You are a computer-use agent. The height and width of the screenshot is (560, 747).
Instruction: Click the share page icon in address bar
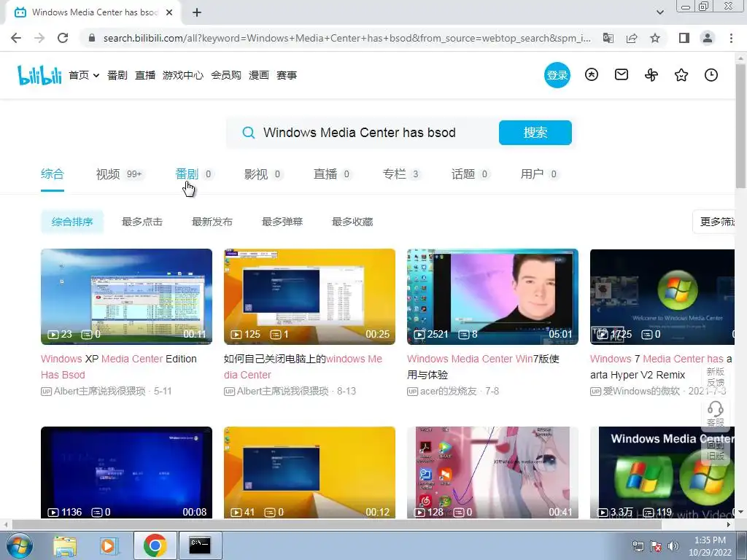tap(632, 38)
